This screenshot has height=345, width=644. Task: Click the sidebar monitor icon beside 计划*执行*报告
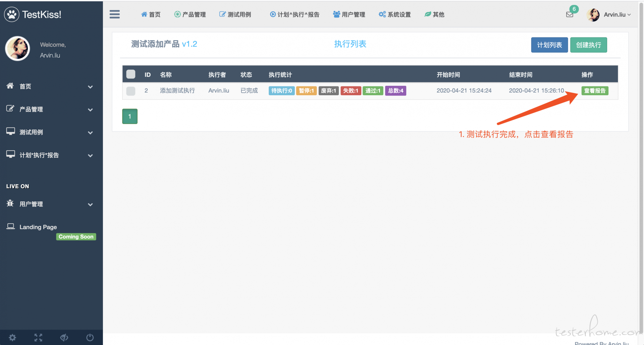pos(10,154)
